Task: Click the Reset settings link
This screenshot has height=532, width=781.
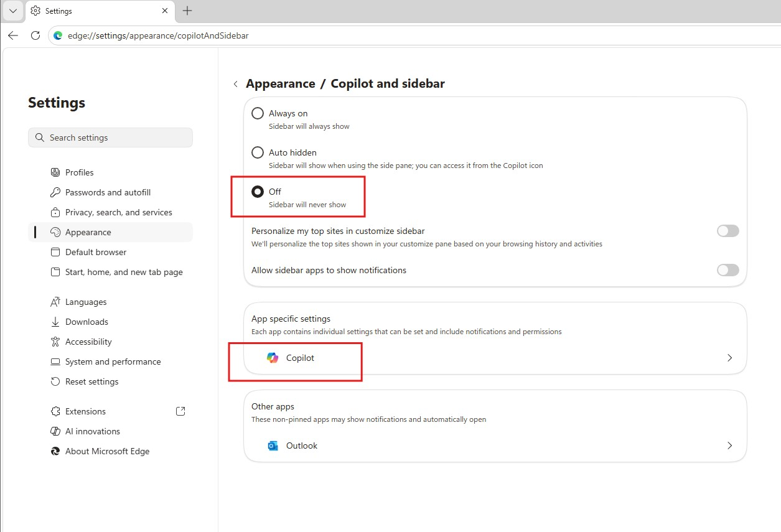Action: pos(91,381)
